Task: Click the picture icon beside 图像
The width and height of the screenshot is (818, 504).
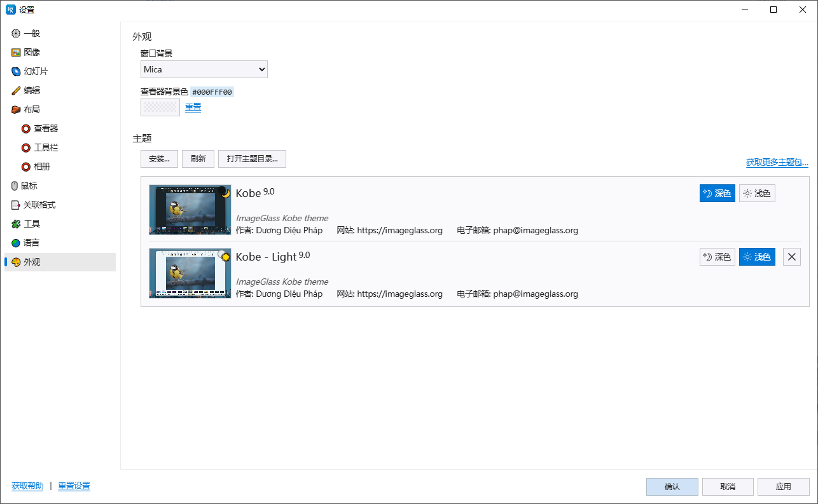Action: click(16, 52)
